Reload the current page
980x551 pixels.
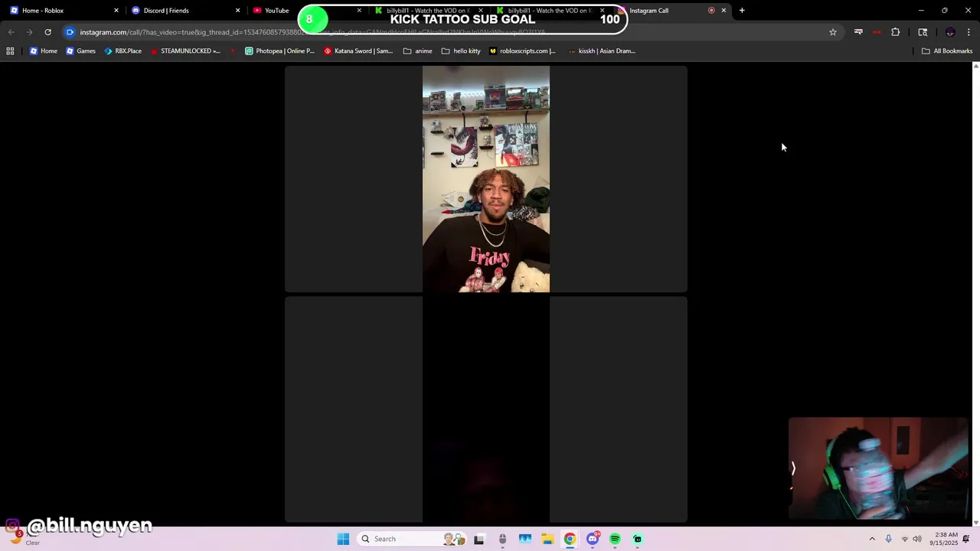pyautogui.click(x=47, y=32)
